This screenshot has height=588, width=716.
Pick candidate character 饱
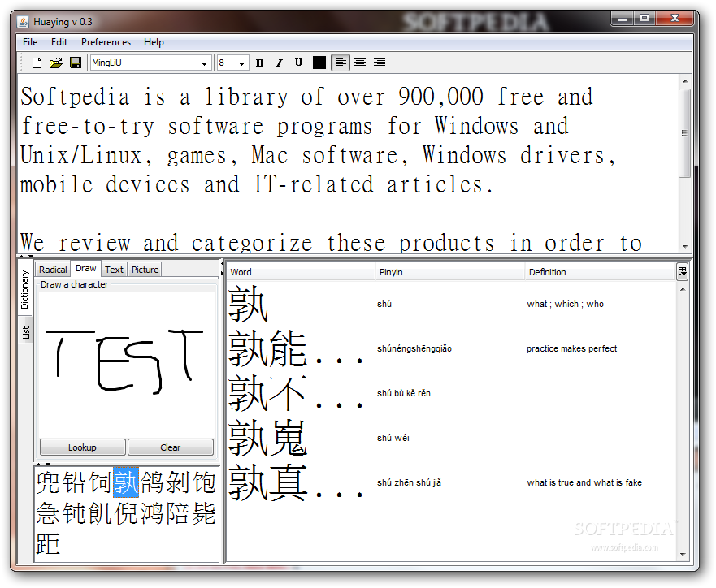(204, 482)
